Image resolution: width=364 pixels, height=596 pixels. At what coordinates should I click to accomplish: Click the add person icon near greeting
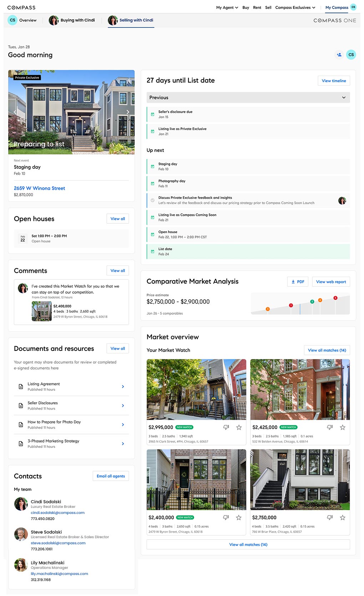point(339,55)
